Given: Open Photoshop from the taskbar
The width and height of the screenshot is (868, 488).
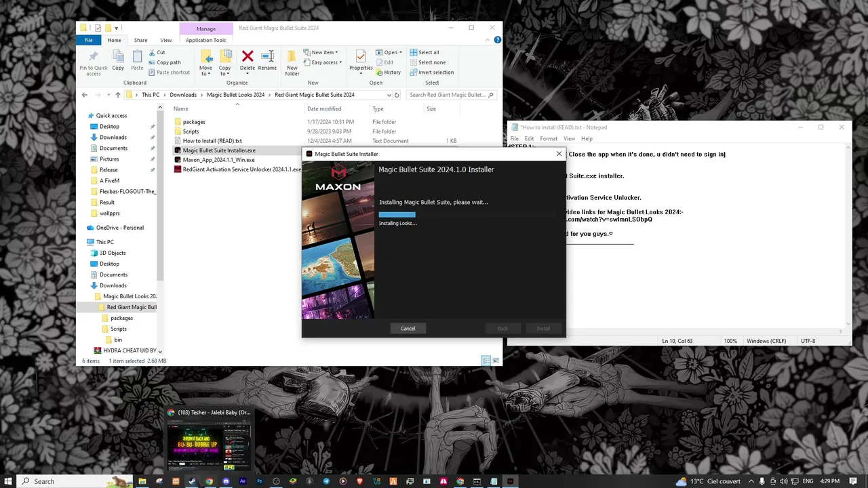Looking at the screenshot, I should pos(259,481).
